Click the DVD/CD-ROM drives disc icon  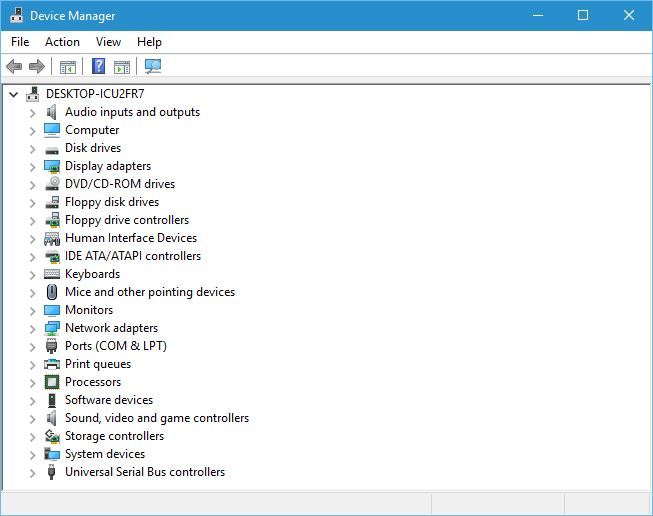tap(52, 184)
